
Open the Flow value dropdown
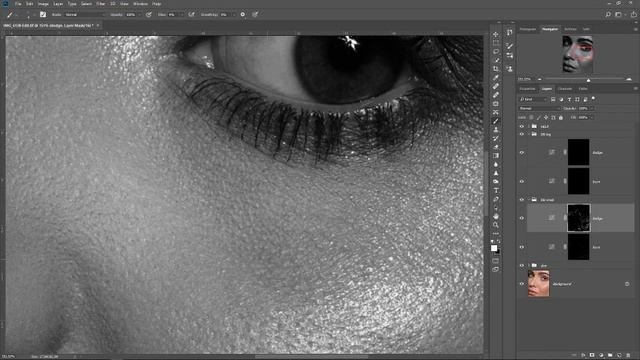click(x=181, y=14)
